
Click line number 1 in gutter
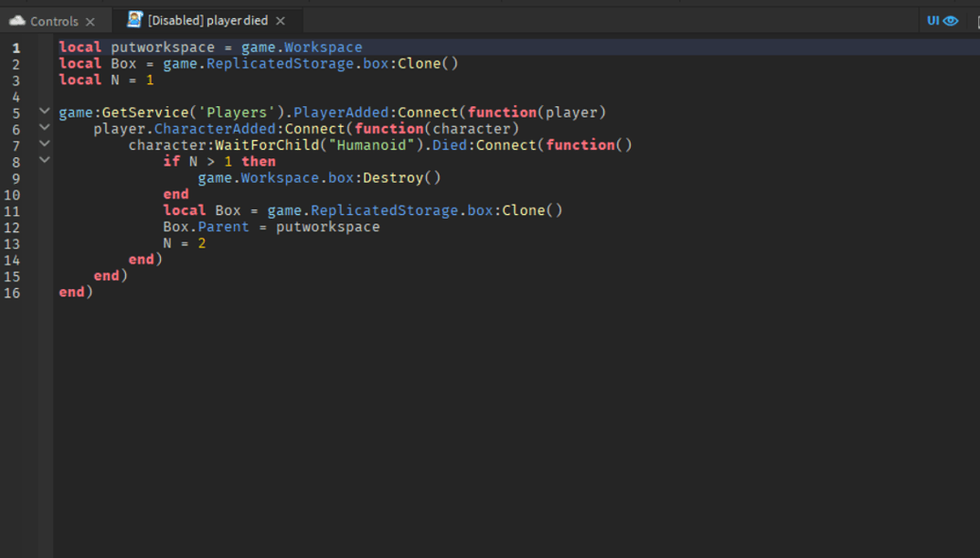point(16,48)
